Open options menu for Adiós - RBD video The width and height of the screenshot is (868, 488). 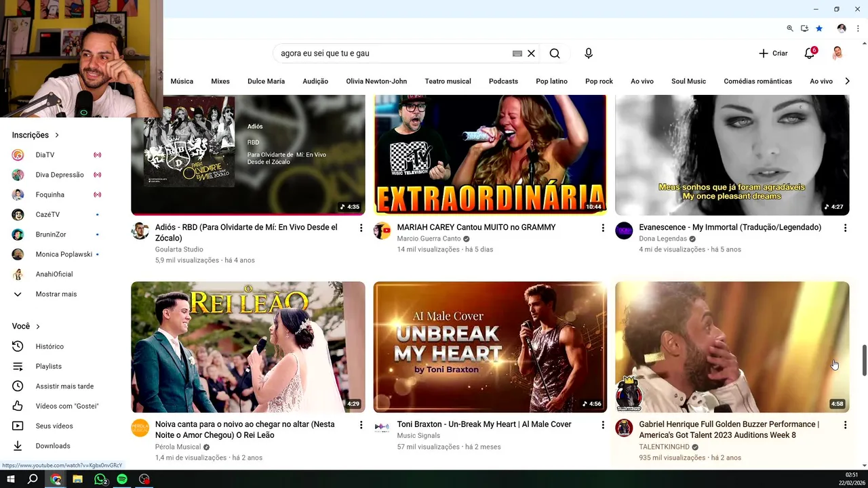[x=361, y=228]
